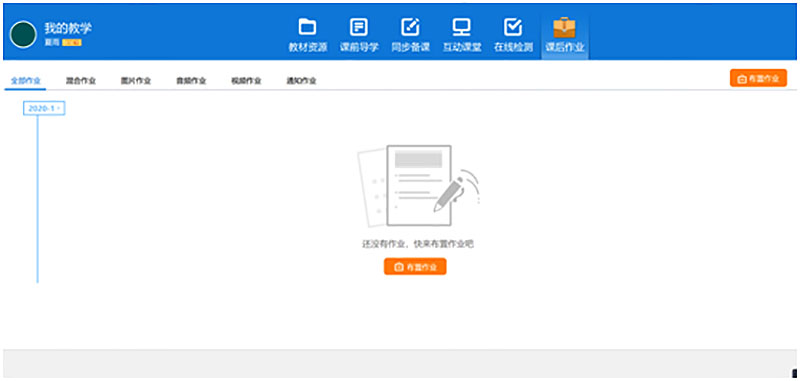Image resolution: width=800 pixels, height=381 pixels.
Task: Click the yellow badge beside username
Action: coord(72,43)
